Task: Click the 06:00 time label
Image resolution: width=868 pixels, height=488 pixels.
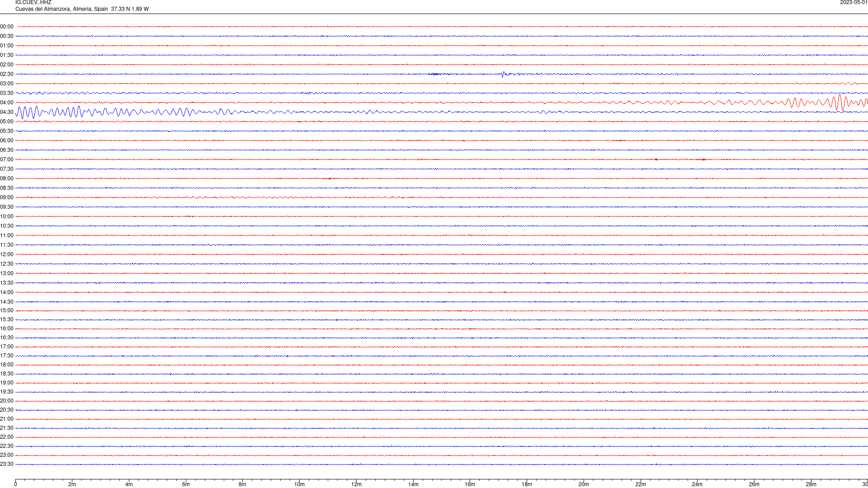Action: [x=7, y=141]
